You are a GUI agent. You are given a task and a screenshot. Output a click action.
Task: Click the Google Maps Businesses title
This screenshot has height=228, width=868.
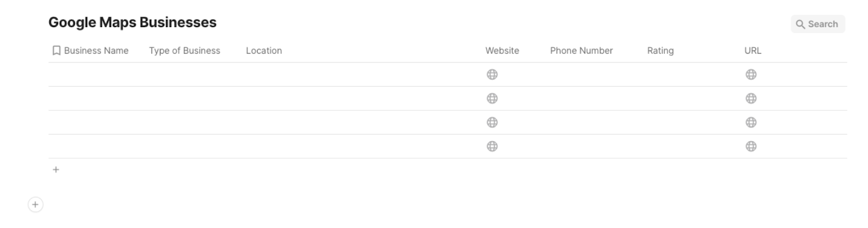tap(132, 22)
